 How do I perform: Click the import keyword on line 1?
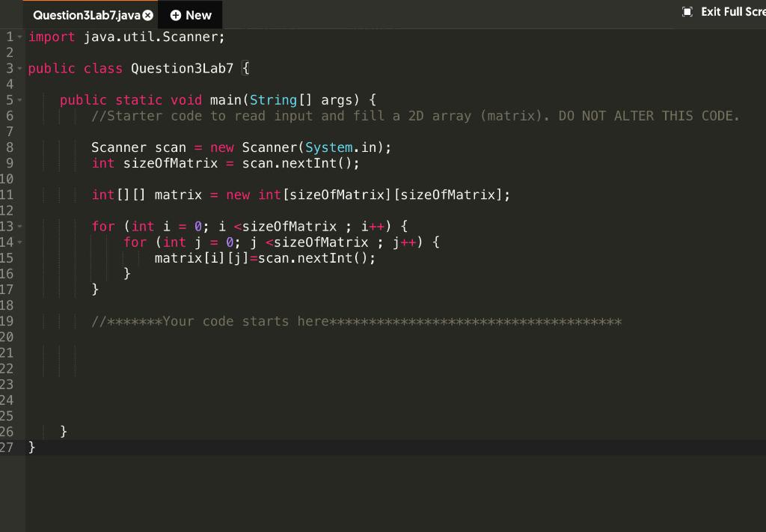[52, 37]
